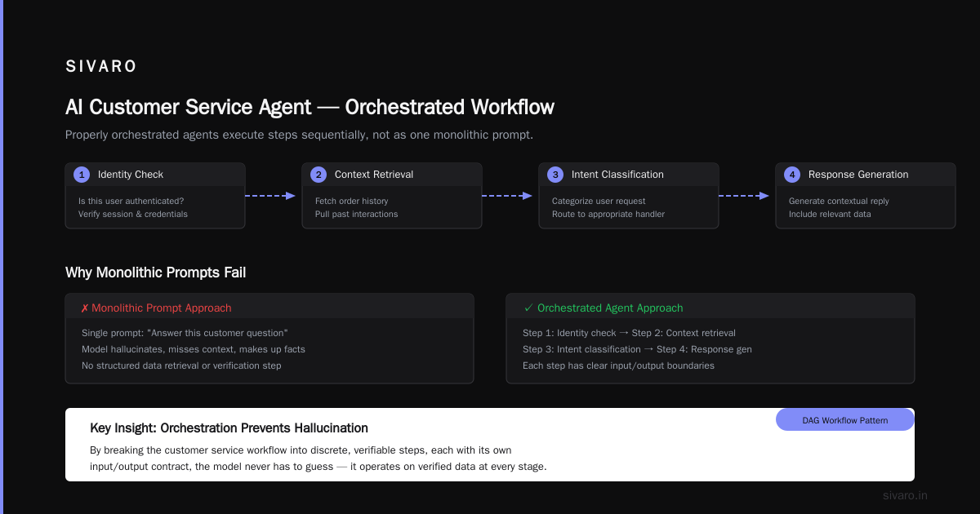Select the number 2 badge on Context Retrieval
The height and width of the screenshot is (514, 980).
[x=318, y=175]
